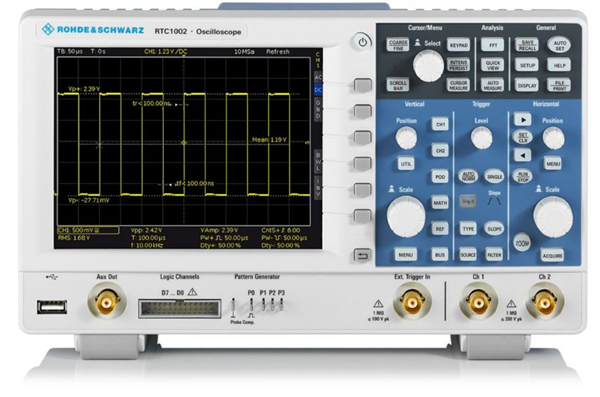
Task: Open the KEYPAD button
Action: point(458,45)
